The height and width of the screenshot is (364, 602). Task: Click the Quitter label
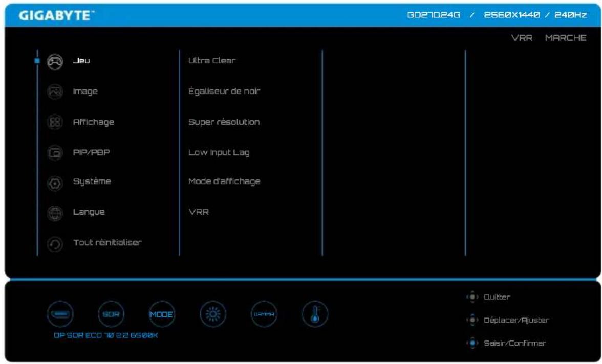tap(497, 297)
